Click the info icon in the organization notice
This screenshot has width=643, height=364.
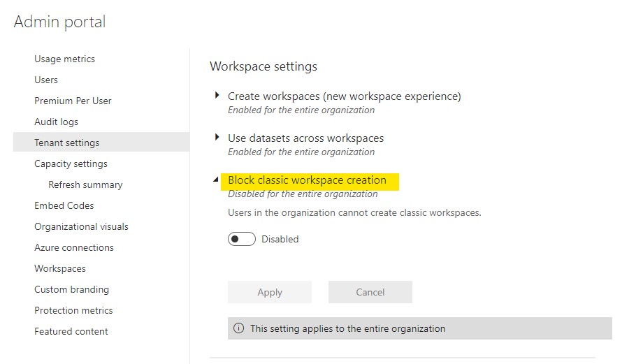coord(238,328)
